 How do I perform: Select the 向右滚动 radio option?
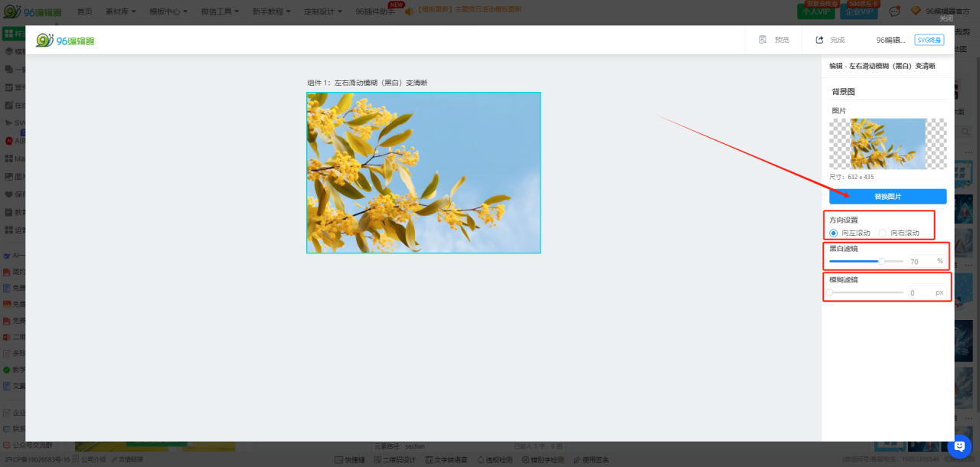[x=883, y=233]
